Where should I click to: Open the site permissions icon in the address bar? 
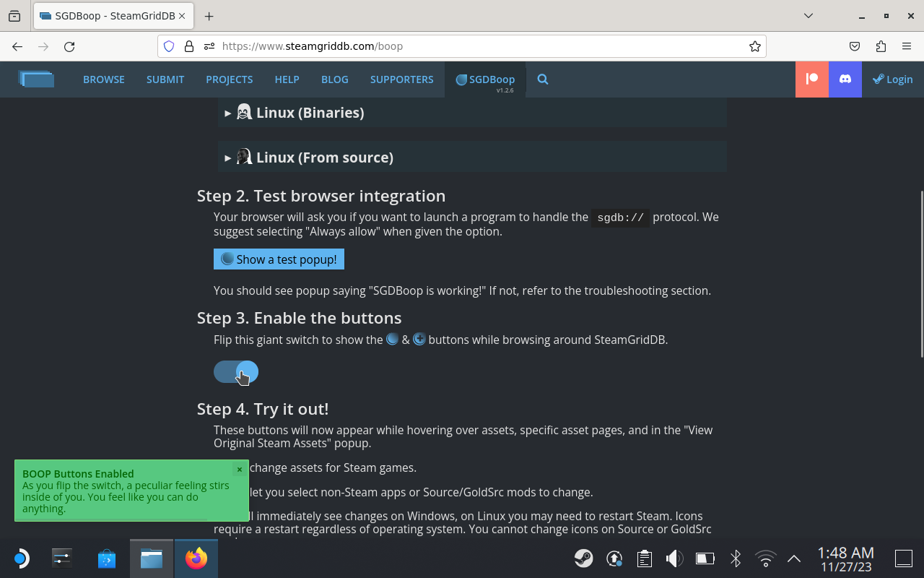[x=209, y=46]
